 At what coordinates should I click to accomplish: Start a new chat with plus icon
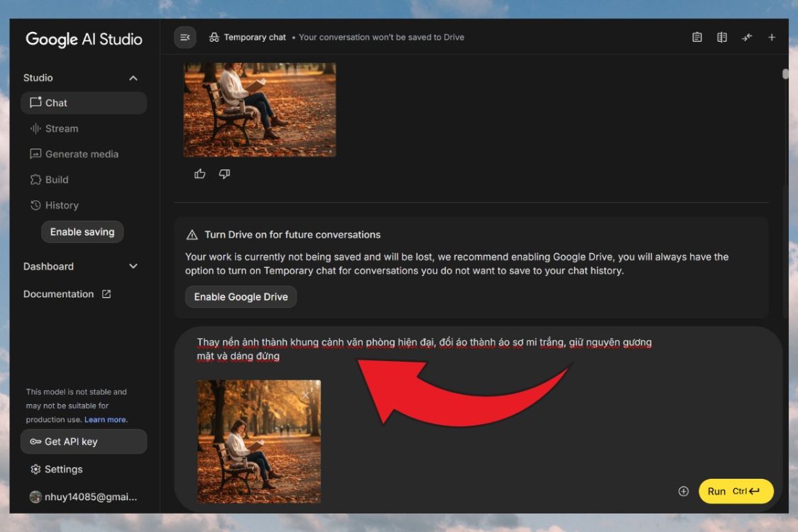772,38
